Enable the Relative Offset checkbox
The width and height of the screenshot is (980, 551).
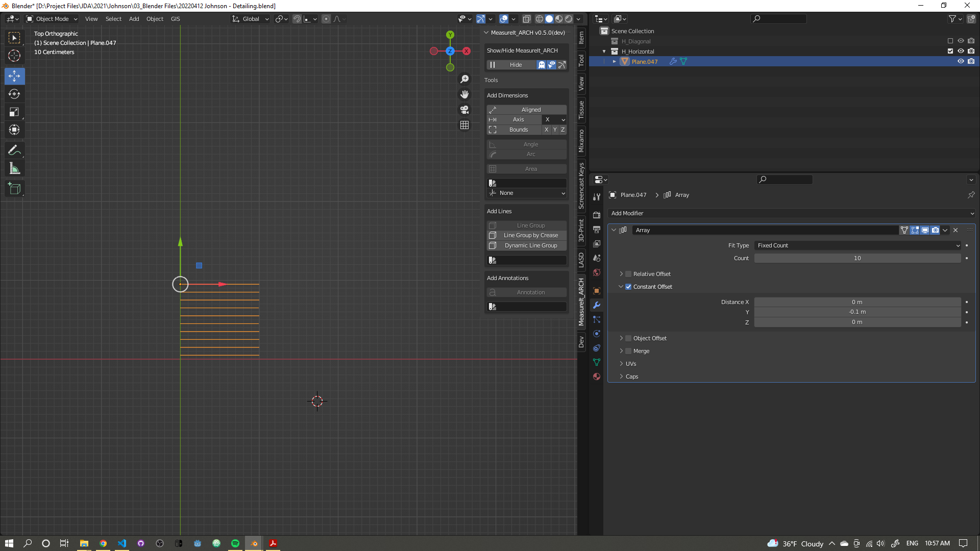(x=627, y=274)
